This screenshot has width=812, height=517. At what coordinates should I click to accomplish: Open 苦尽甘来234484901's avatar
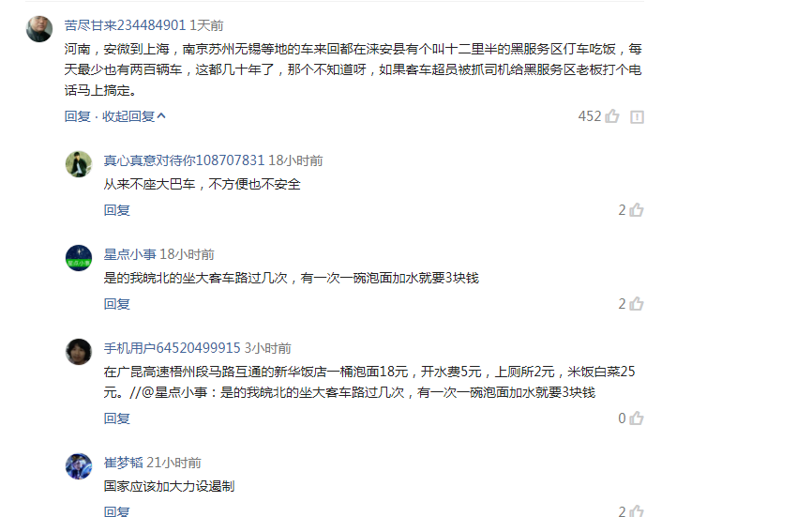[39, 28]
